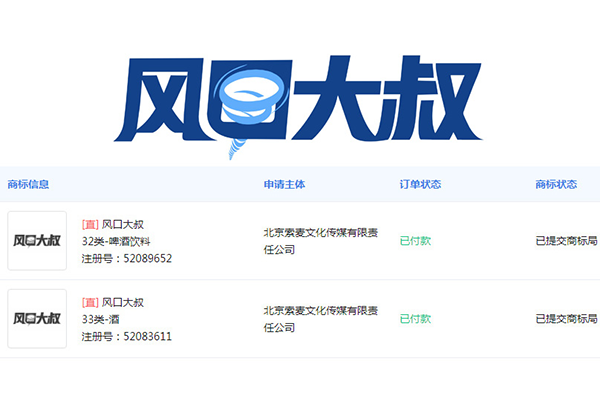Select the 商标信息 column header

pos(28,185)
